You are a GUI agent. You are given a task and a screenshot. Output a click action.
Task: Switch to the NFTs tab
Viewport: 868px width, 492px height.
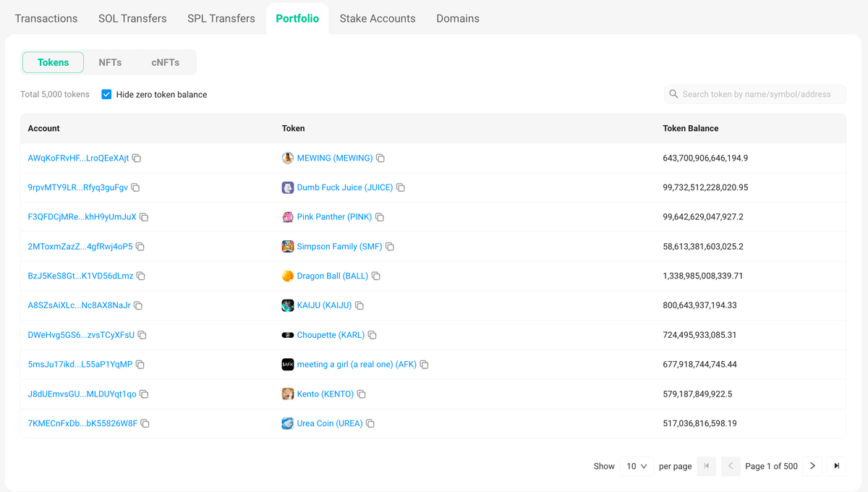tap(110, 62)
